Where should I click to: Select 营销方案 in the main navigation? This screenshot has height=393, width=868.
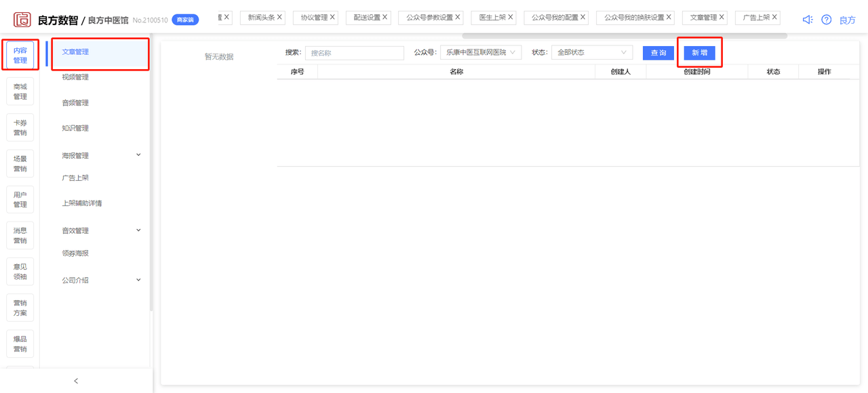(20, 308)
